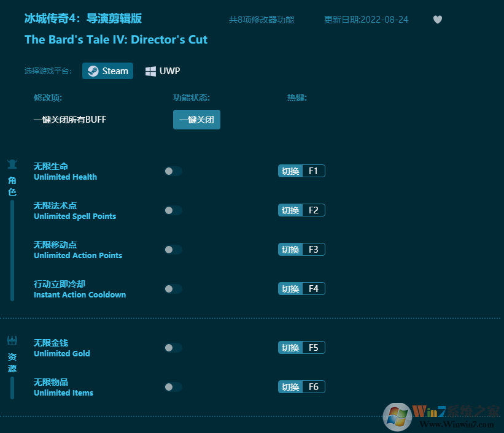Click The Bard's Tale IV: Director's Cut title
The width and height of the screenshot is (504, 433).
(x=116, y=39)
